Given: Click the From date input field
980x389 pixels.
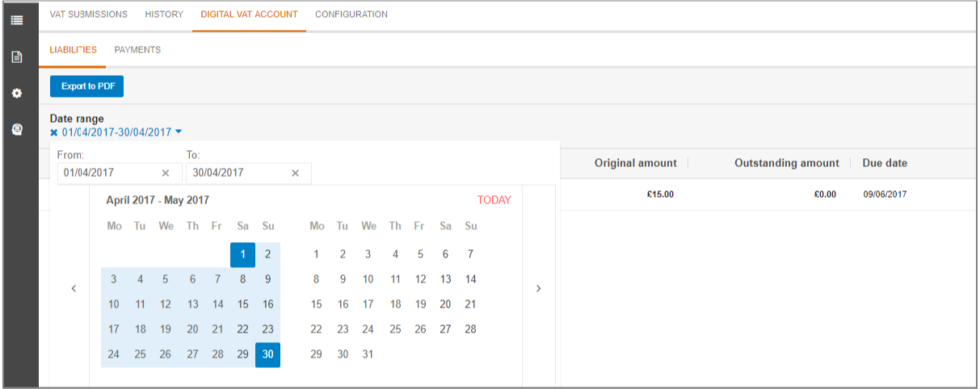Looking at the screenshot, I should [x=120, y=173].
